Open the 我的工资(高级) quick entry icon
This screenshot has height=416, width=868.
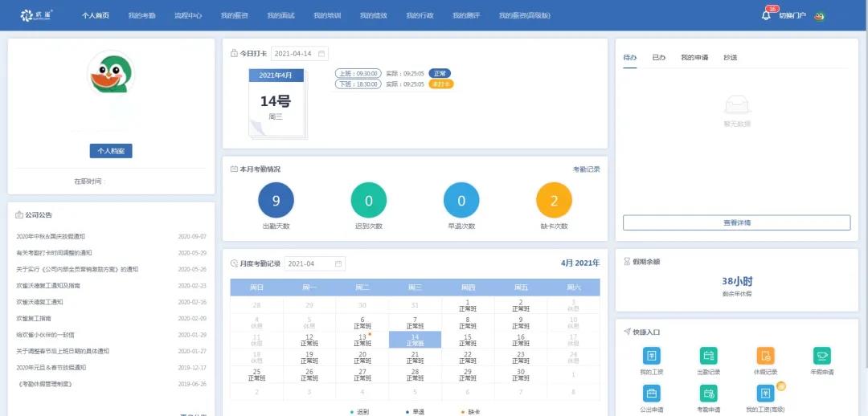click(x=765, y=393)
